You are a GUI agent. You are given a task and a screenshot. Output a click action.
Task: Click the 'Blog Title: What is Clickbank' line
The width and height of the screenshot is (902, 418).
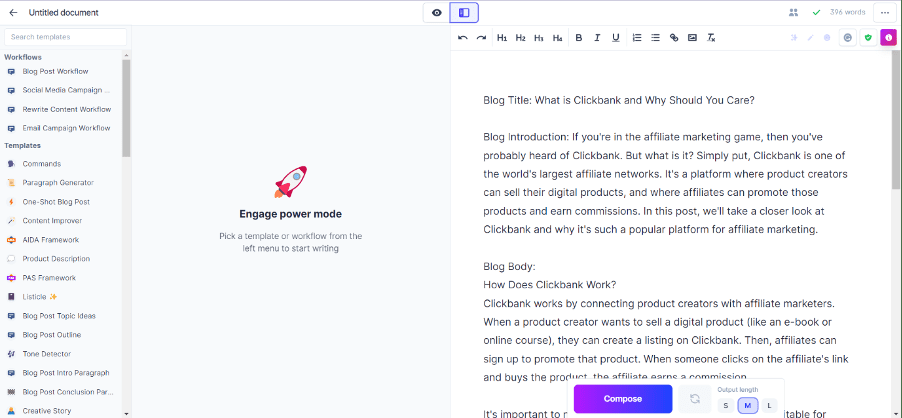tap(619, 100)
